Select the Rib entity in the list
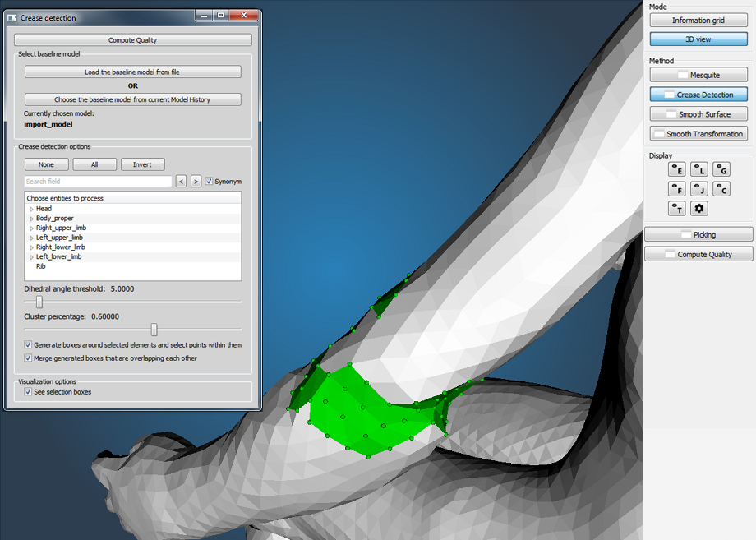This screenshot has height=540, width=756. [x=40, y=266]
